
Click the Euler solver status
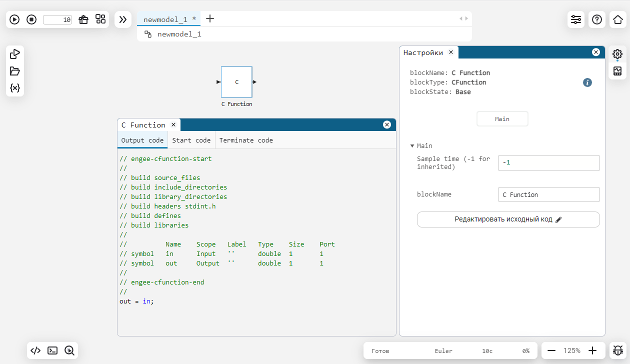click(443, 351)
